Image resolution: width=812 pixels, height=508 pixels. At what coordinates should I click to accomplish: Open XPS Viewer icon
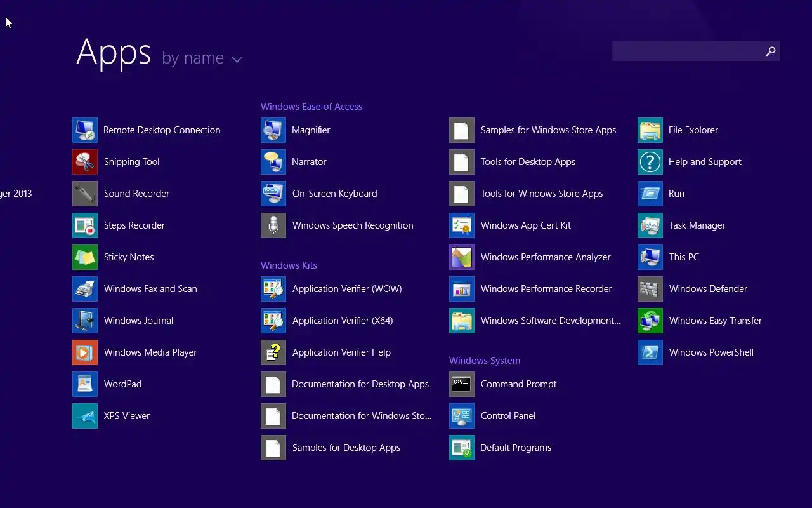85,416
